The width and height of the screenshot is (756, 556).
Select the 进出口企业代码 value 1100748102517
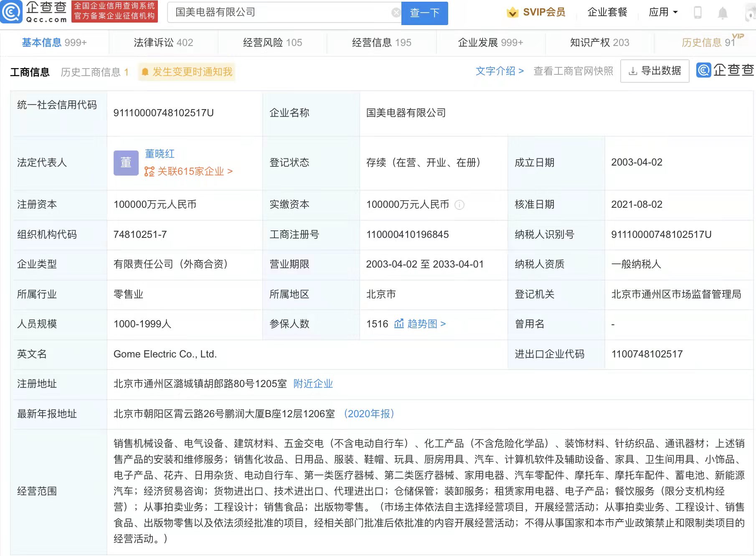click(x=647, y=354)
